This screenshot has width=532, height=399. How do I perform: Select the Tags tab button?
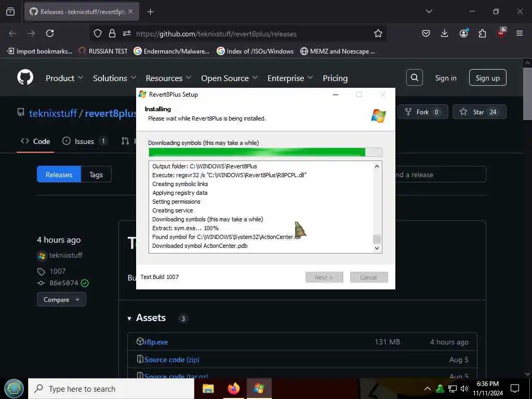96,175
